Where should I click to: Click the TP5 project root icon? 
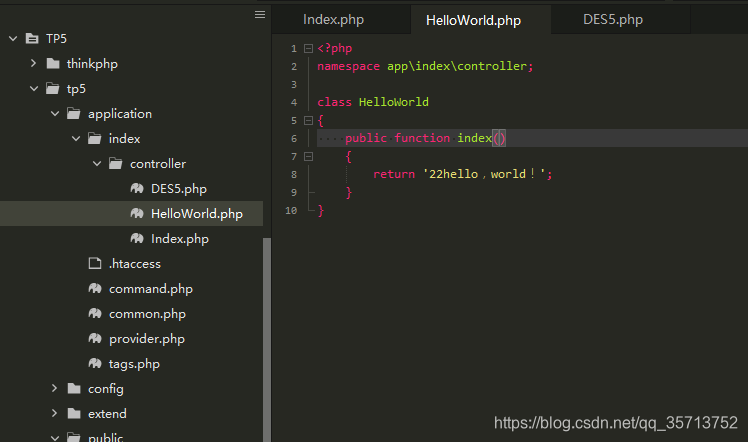click(32, 39)
